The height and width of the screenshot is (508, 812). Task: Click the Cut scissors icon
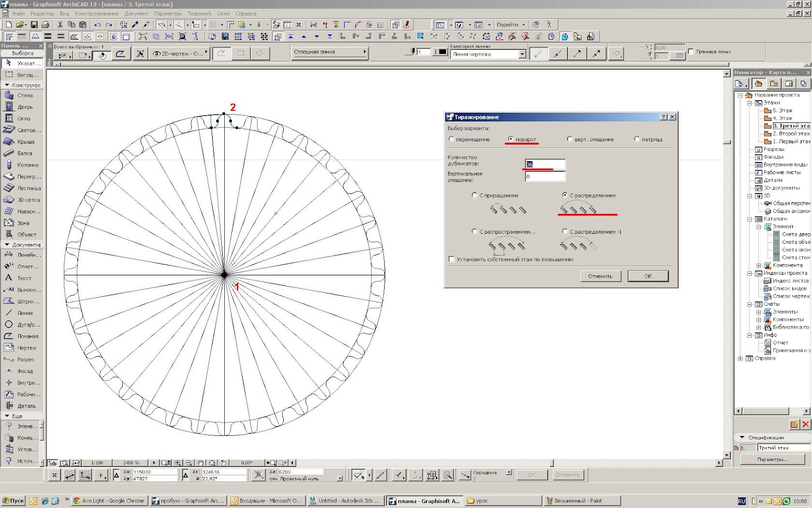[60, 24]
